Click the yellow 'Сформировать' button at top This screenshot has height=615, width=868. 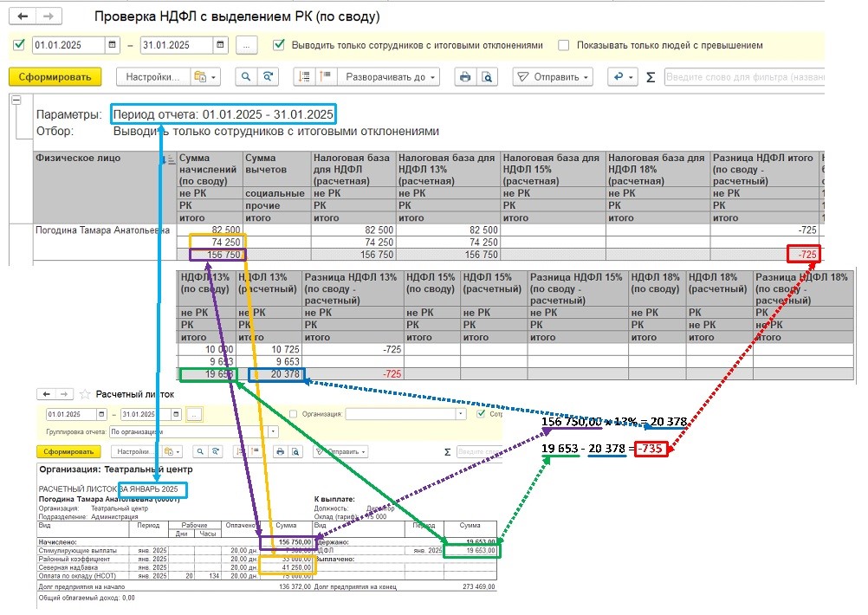pyautogui.click(x=55, y=77)
